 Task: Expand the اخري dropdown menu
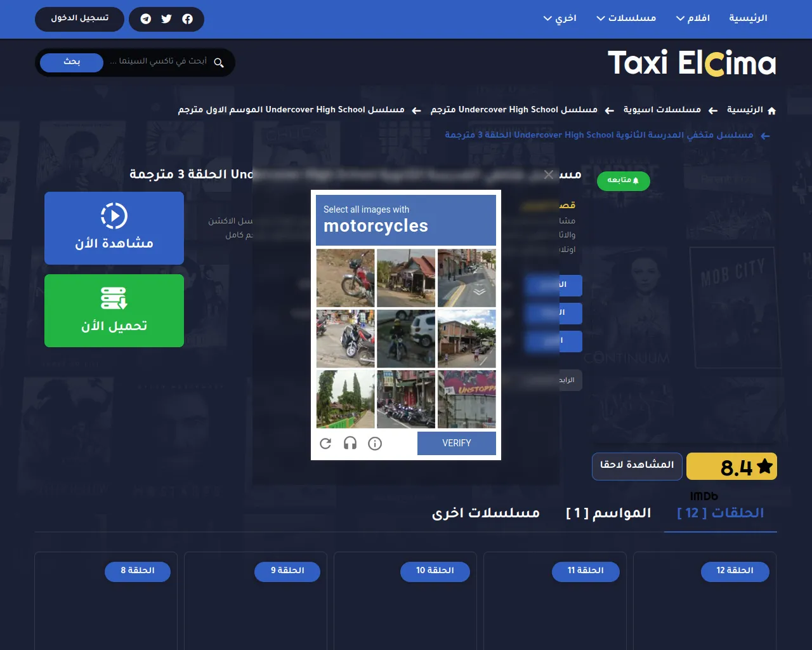pyautogui.click(x=560, y=18)
